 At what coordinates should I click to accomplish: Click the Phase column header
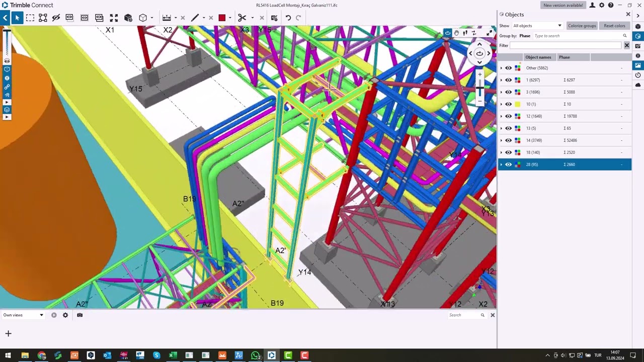(x=573, y=57)
